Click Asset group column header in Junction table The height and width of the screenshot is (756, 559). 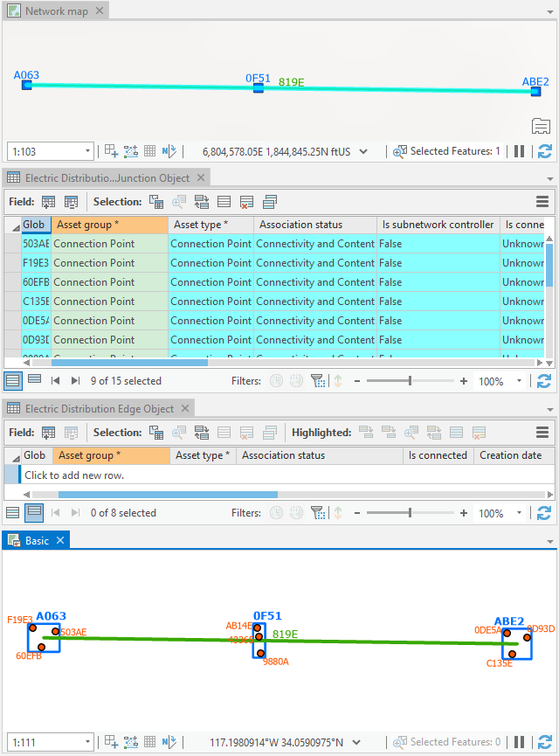point(109,225)
